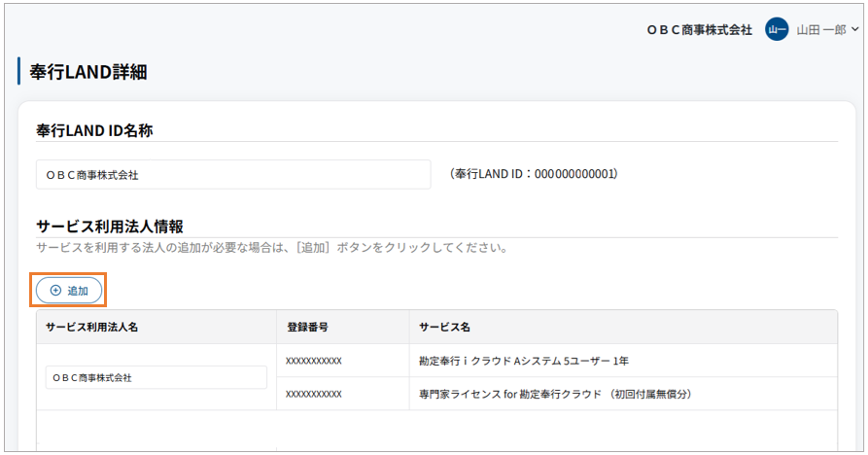Click the サービス利用法人名 field with ＯＢＣ商事株式会社
Screen dimensions: 868x455
point(156,377)
